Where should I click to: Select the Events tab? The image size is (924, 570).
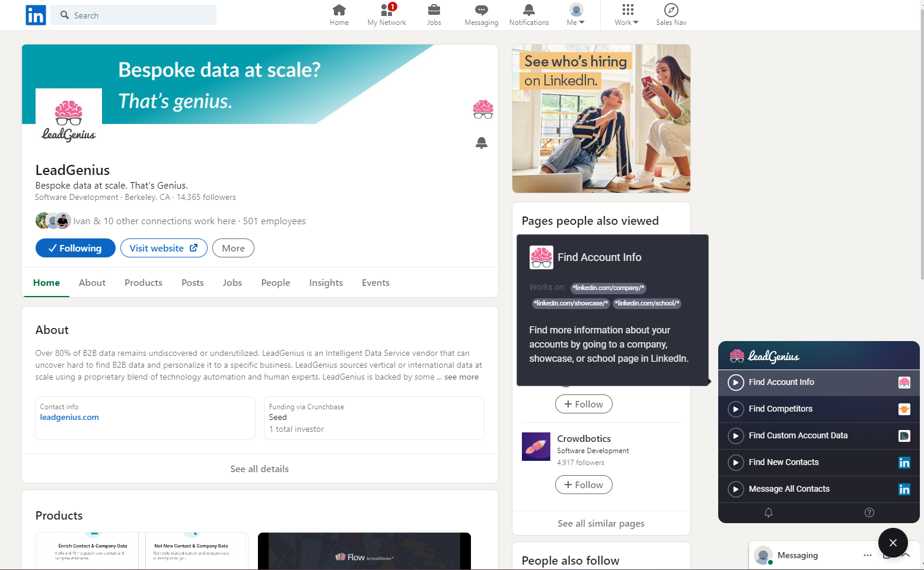tap(376, 283)
